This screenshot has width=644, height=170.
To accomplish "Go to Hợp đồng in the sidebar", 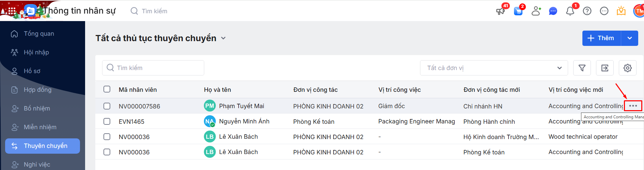I will (37, 90).
